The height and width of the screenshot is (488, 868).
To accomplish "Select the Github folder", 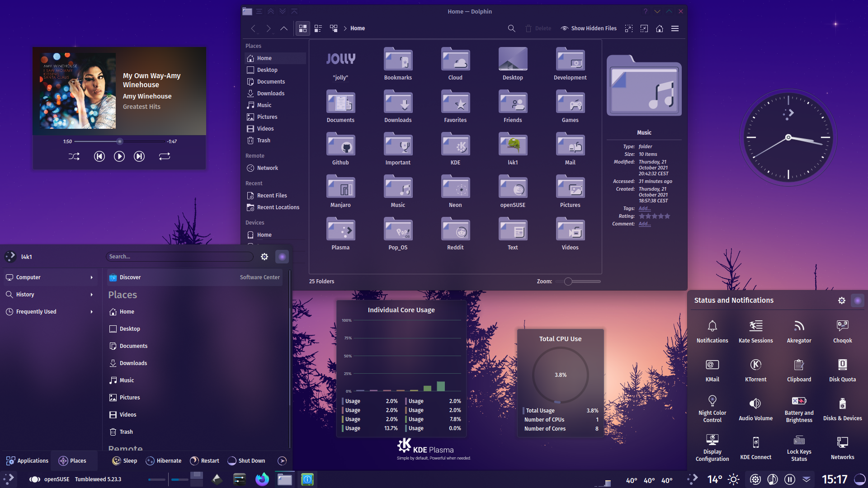I will 340,149.
